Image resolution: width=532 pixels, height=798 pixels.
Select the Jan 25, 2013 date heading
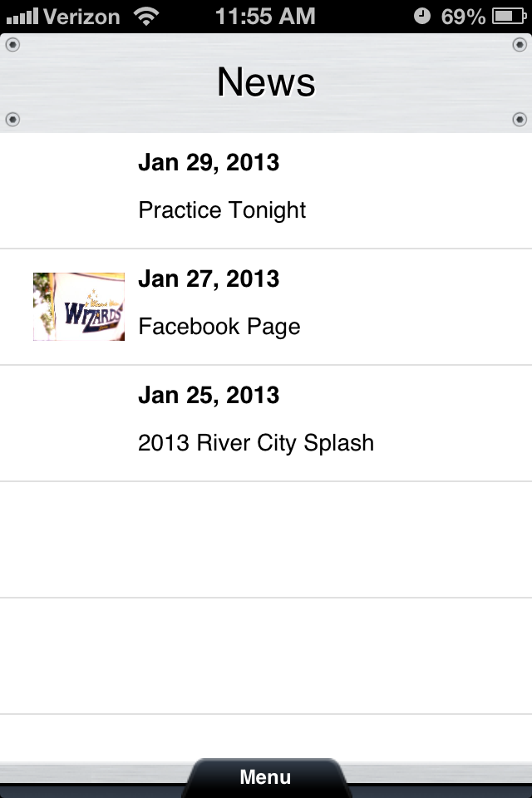pyautogui.click(x=209, y=395)
